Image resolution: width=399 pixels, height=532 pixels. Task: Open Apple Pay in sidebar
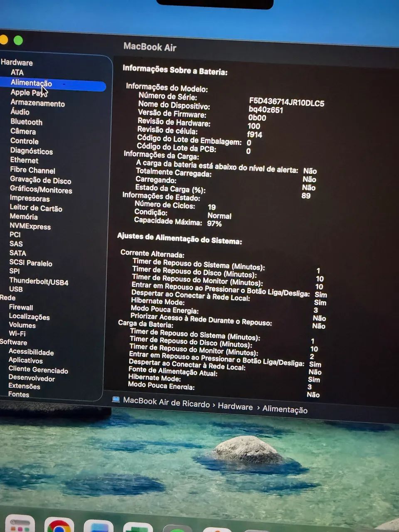pyautogui.click(x=28, y=93)
